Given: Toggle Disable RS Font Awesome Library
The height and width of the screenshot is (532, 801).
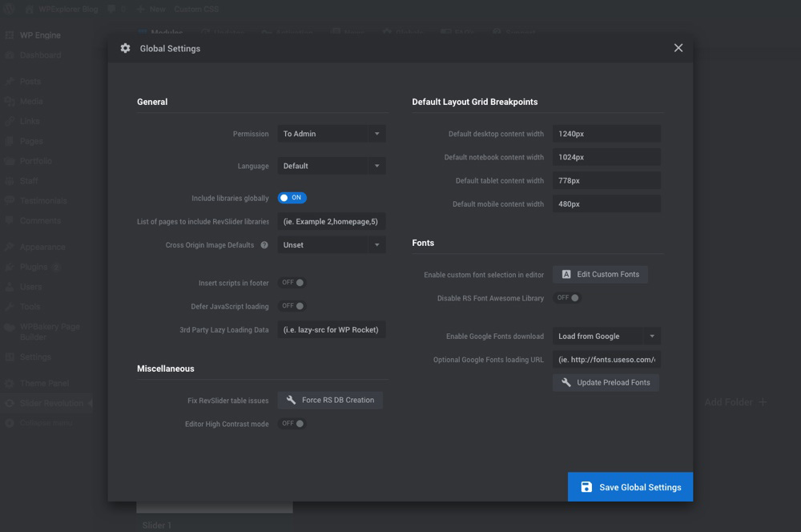Looking at the screenshot, I should [567, 298].
